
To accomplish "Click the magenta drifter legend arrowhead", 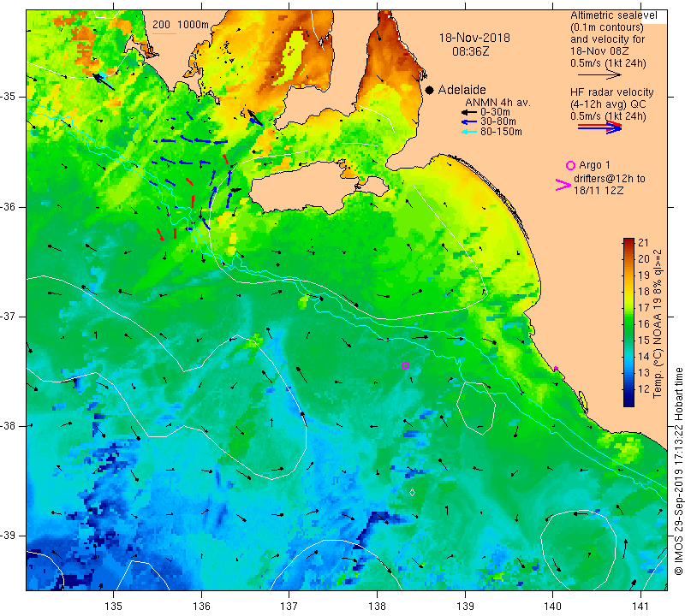I will tap(563, 185).
